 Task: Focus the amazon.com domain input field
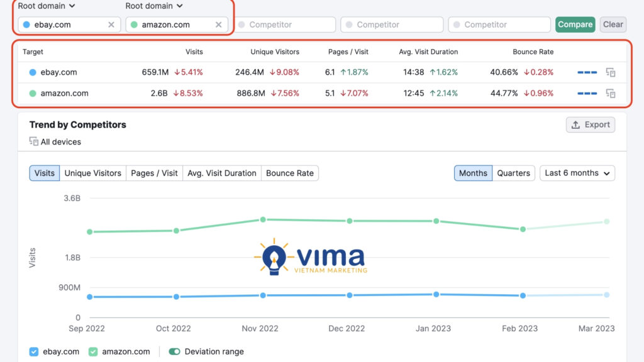[177, 25]
